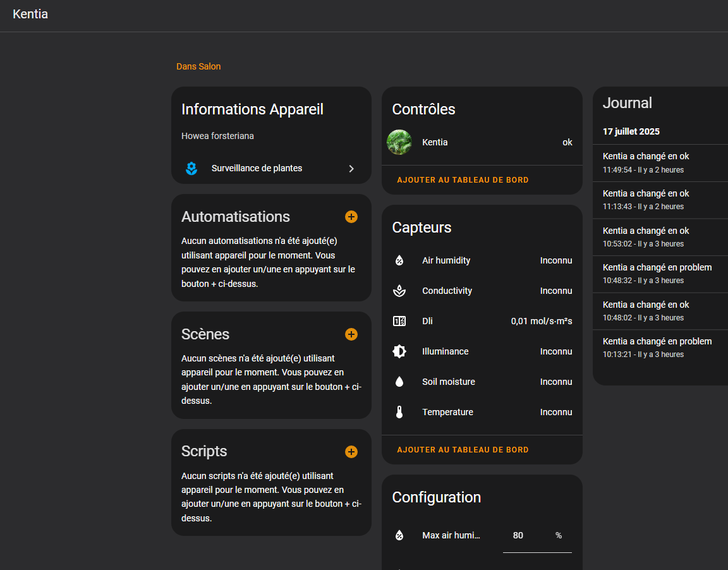
Task: Click the Journal card heading
Action: (x=628, y=103)
